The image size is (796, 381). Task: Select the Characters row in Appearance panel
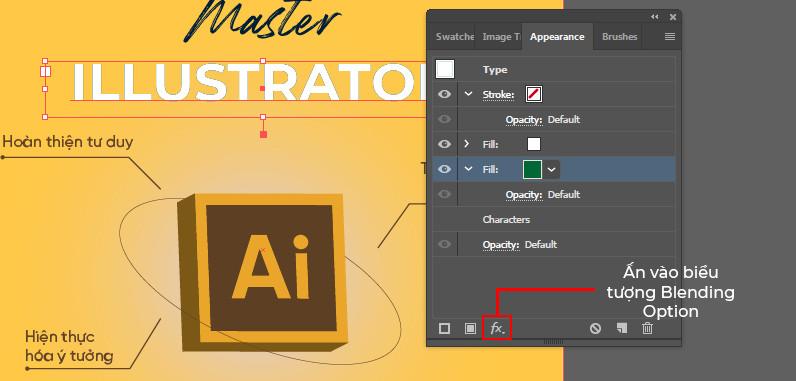[554, 219]
